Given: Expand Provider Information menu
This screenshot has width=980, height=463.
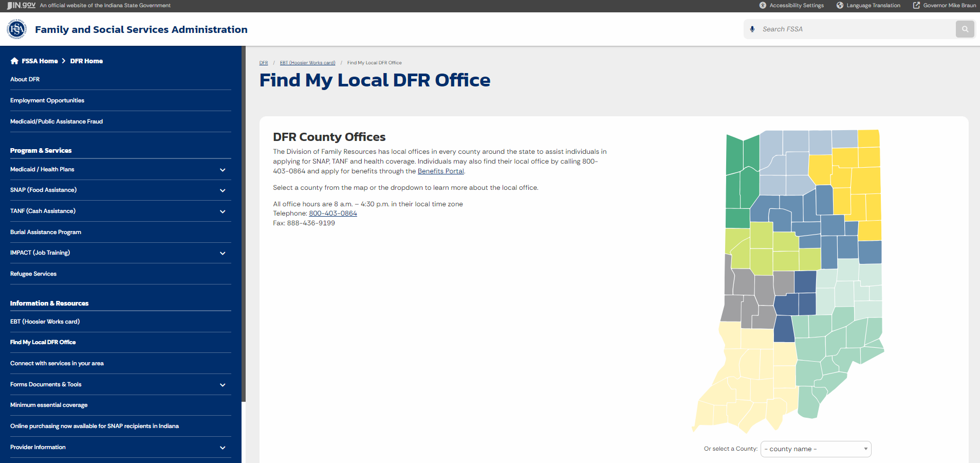Looking at the screenshot, I should pos(223,448).
